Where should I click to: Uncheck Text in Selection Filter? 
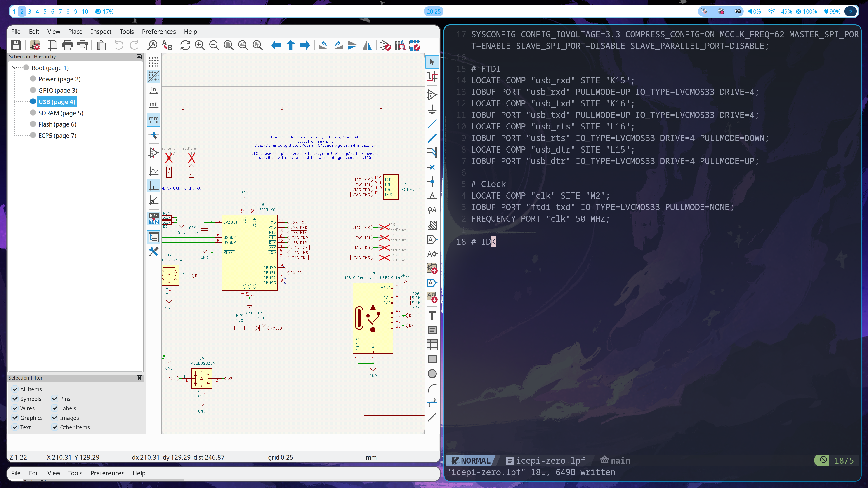(15, 427)
